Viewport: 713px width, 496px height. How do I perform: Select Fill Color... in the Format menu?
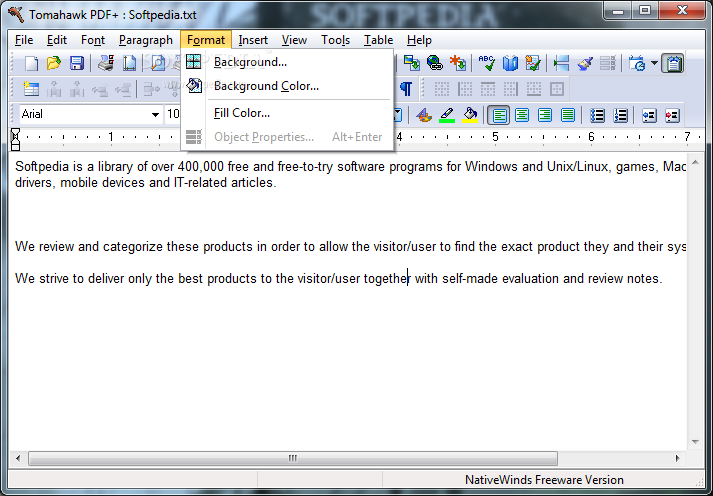pyautogui.click(x=287, y=113)
